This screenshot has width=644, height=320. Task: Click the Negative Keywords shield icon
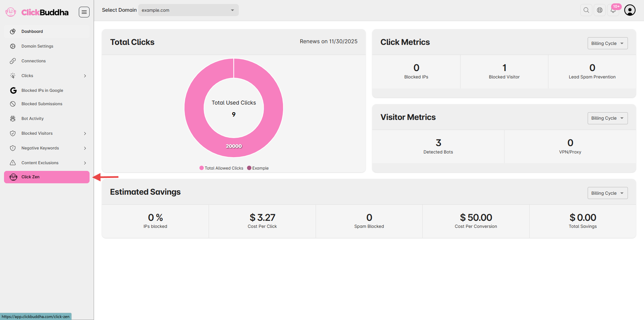pyautogui.click(x=13, y=148)
